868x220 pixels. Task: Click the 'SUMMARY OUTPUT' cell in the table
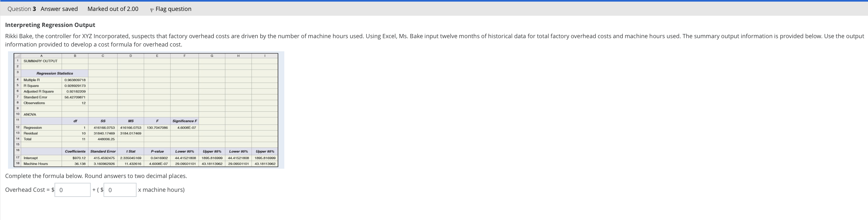pyautogui.click(x=40, y=61)
